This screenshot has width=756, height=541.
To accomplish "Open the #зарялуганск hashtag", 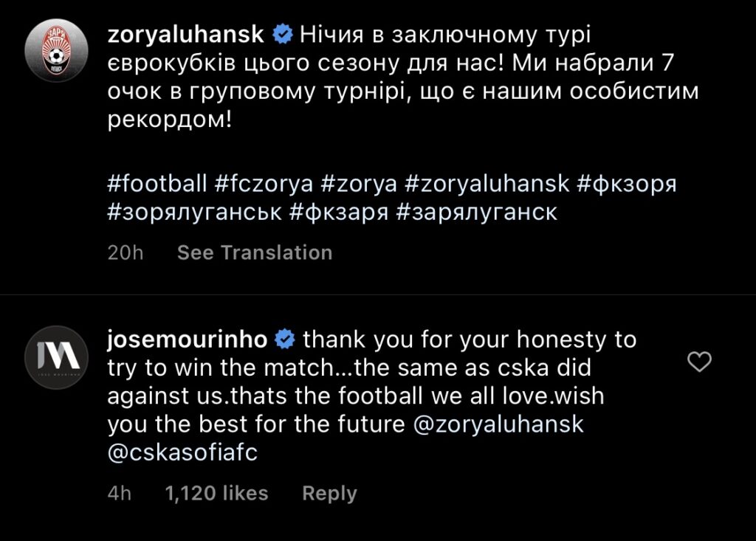I will 476,213.
